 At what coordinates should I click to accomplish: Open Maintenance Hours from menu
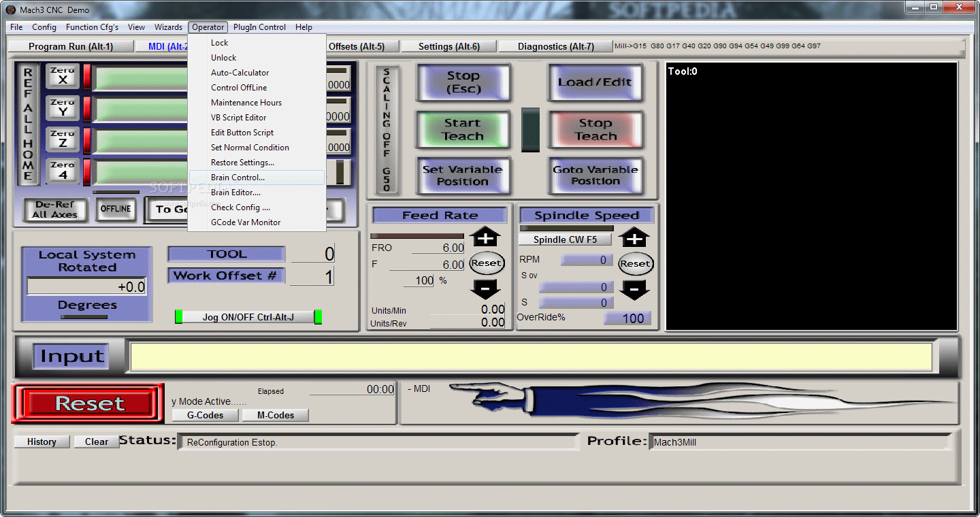tap(257, 103)
